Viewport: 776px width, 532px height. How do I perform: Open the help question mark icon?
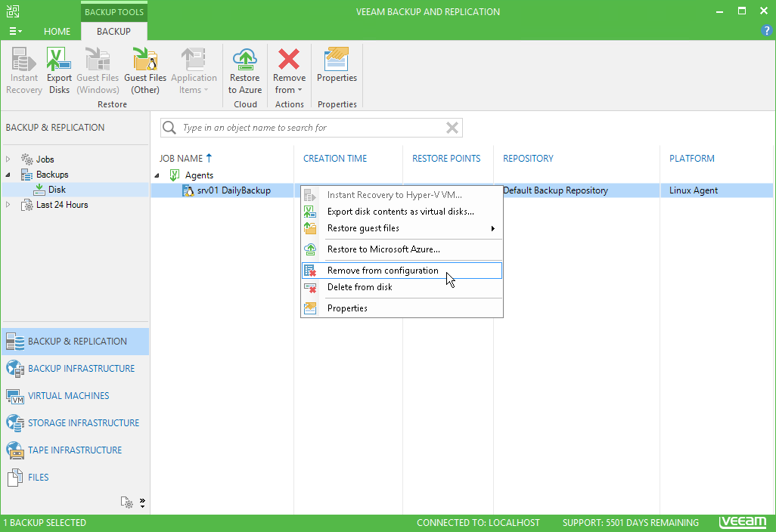pyautogui.click(x=766, y=31)
